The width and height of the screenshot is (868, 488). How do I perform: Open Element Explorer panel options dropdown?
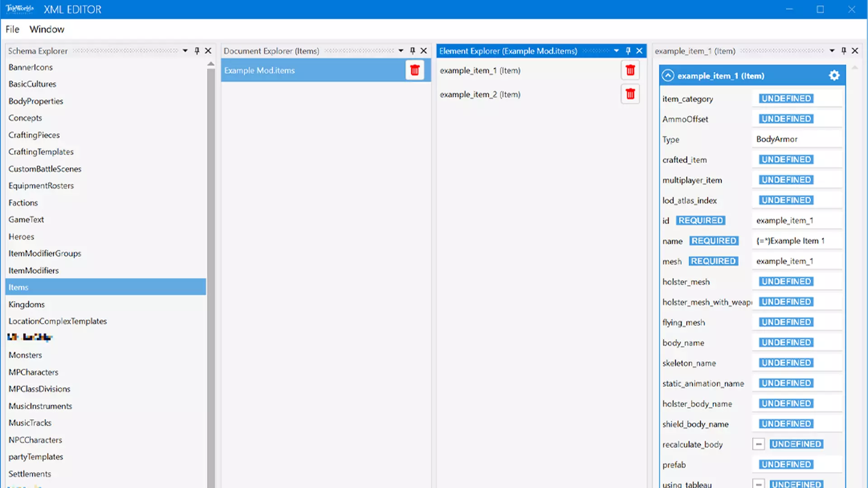click(x=616, y=51)
